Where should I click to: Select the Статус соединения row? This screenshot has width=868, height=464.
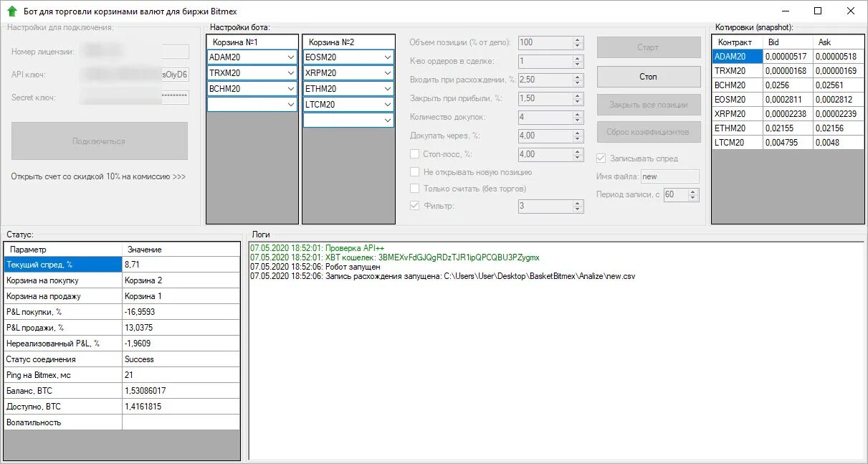point(122,359)
